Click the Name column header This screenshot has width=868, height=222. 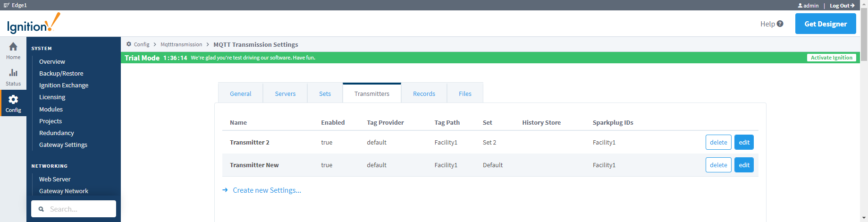point(238,122)
